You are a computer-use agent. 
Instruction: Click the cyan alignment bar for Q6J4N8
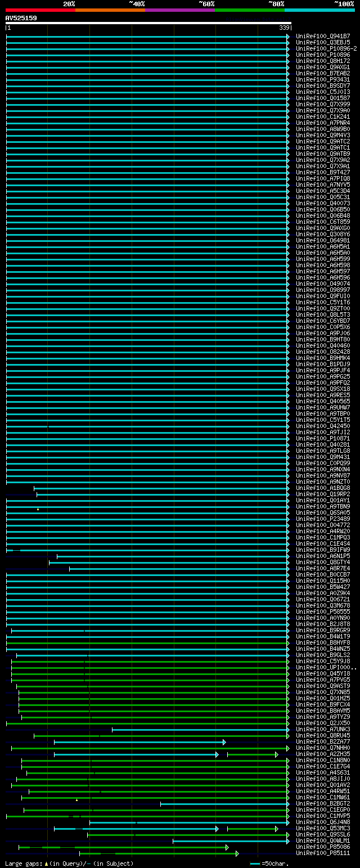point(190,822)
